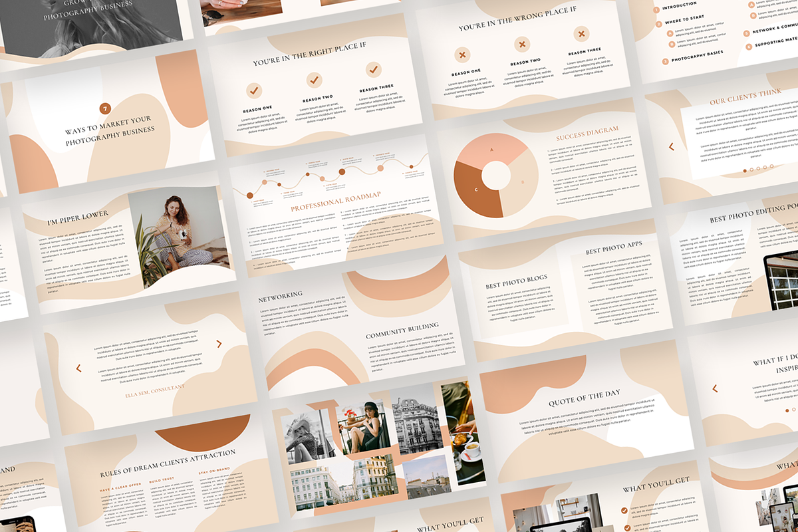Viewport: 798px width, 532px height.
Task: Click the number 3 circle beside Photography Basics
Action: click(665, 61)
